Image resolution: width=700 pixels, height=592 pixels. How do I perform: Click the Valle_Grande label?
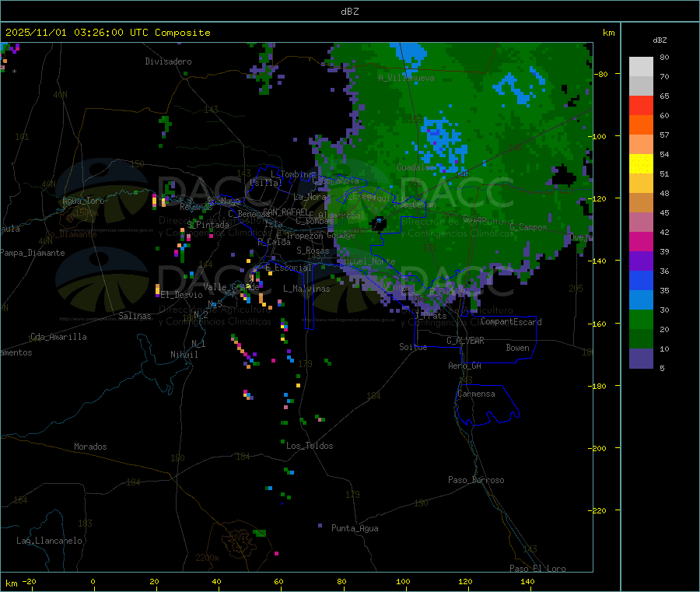[x=231, y=287]
